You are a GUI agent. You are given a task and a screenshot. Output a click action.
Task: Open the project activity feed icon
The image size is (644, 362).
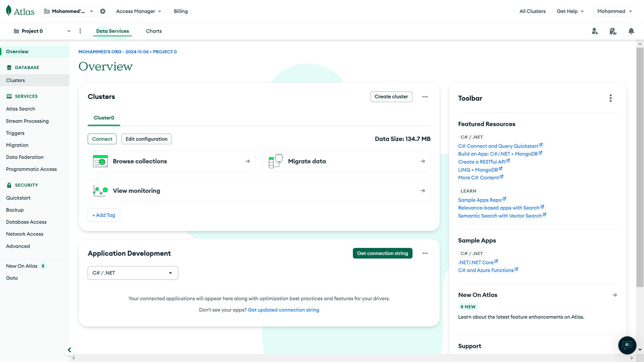613,31
